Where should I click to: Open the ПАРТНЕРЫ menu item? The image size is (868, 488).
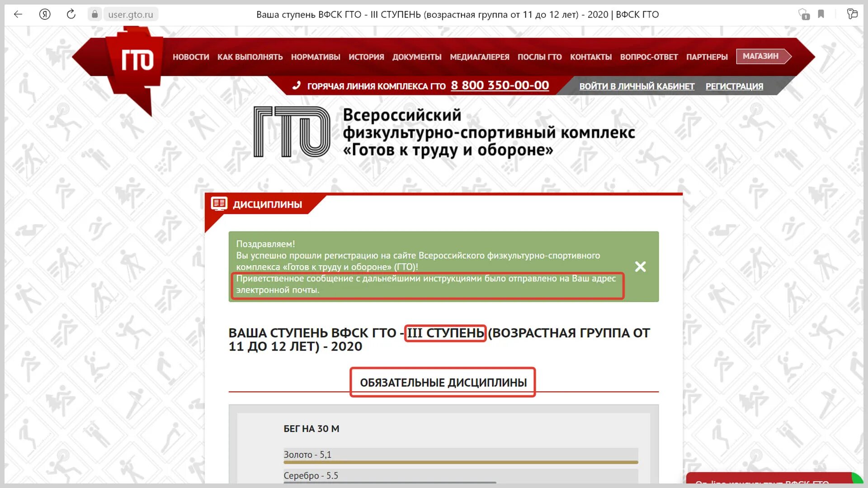point(707,57)
